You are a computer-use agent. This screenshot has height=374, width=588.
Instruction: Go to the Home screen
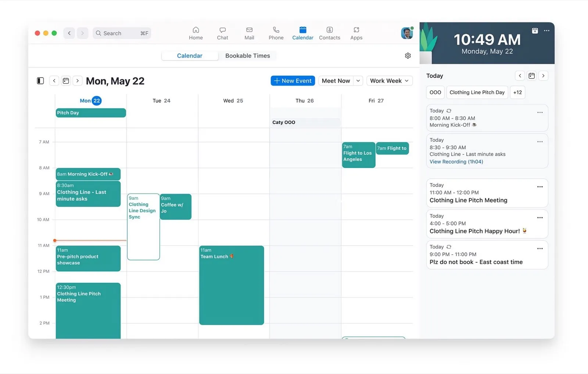196,33
